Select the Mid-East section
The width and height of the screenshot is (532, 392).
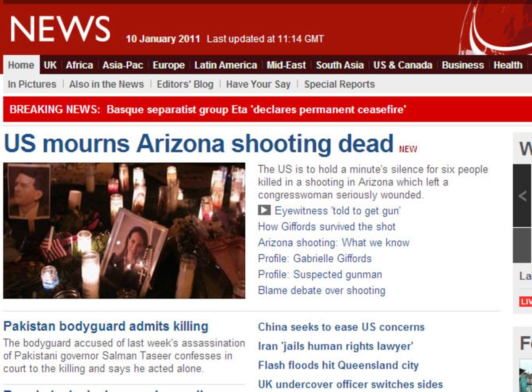[x=286, y=65]
